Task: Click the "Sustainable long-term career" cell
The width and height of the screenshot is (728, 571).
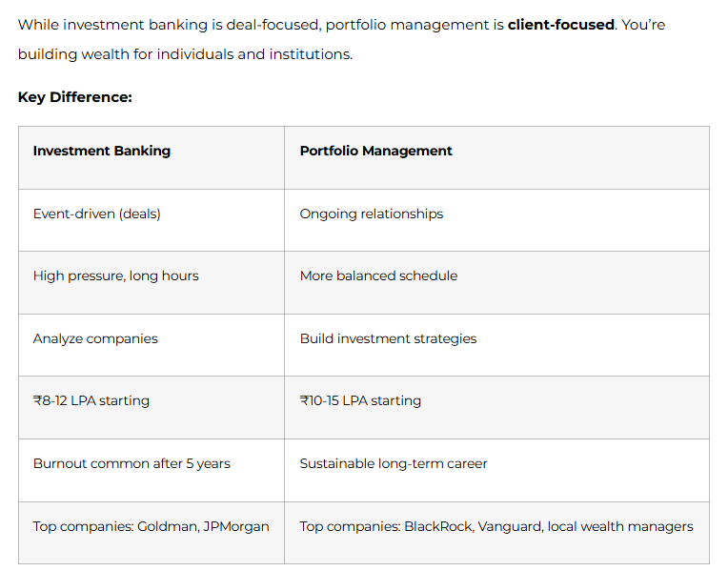Action: point(393,463)
